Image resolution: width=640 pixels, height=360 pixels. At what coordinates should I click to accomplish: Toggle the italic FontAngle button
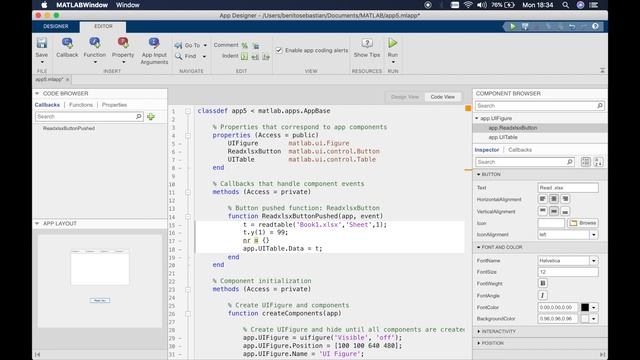point(542,295)
